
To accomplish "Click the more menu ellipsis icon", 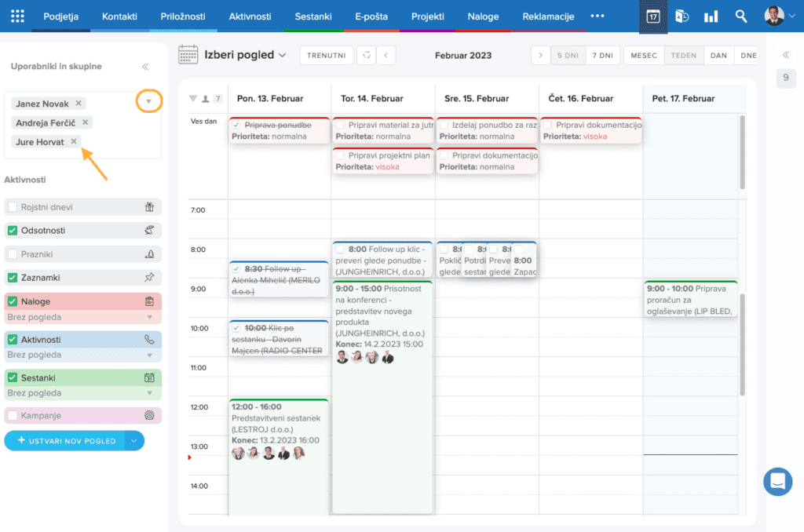I will coord(598,16).
